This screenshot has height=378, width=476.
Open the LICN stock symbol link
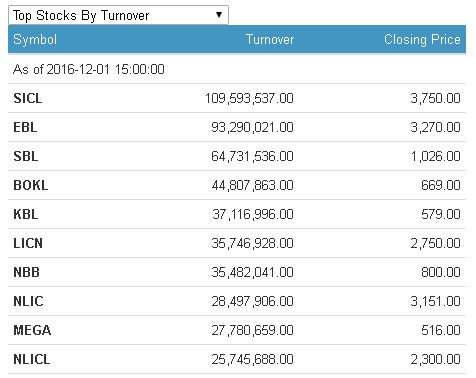(28, 243)
